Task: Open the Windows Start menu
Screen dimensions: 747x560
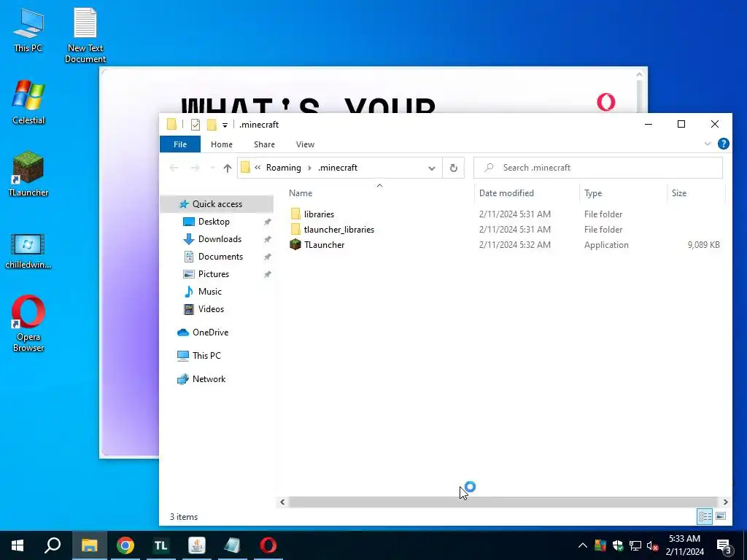Action: coord(18,545)
